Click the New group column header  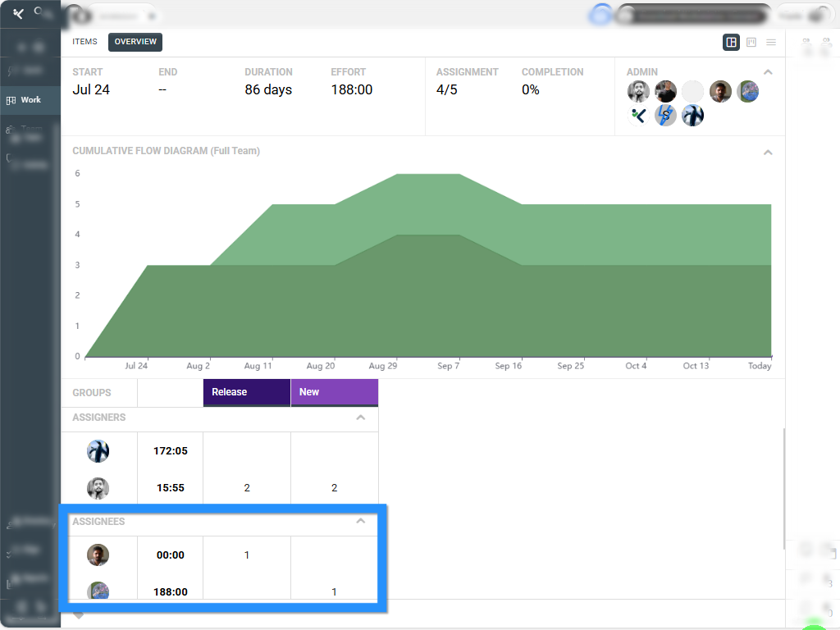coord(334,392)
